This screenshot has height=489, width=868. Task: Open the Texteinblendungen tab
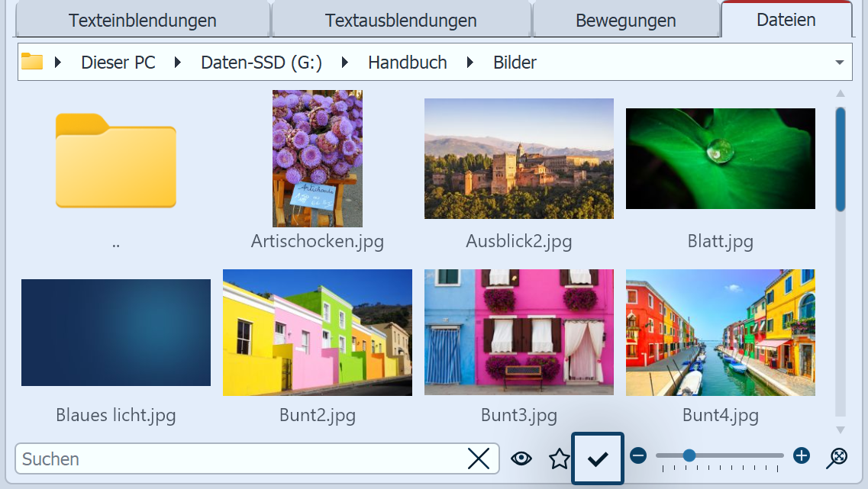142,21
